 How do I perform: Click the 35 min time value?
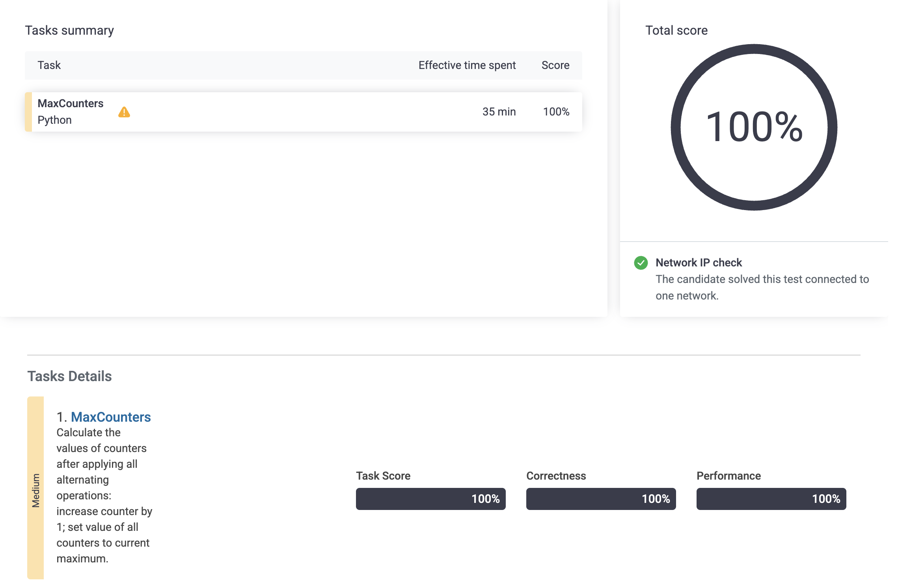[499, 112]
